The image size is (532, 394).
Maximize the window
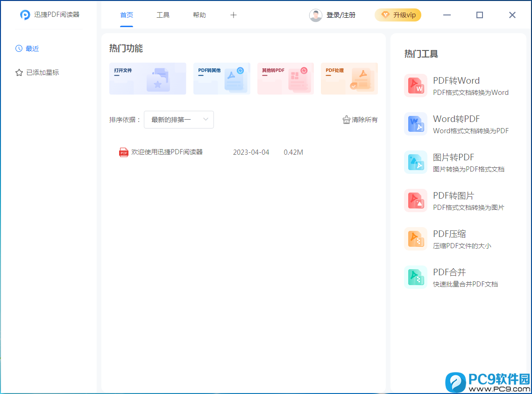[480, 15]
